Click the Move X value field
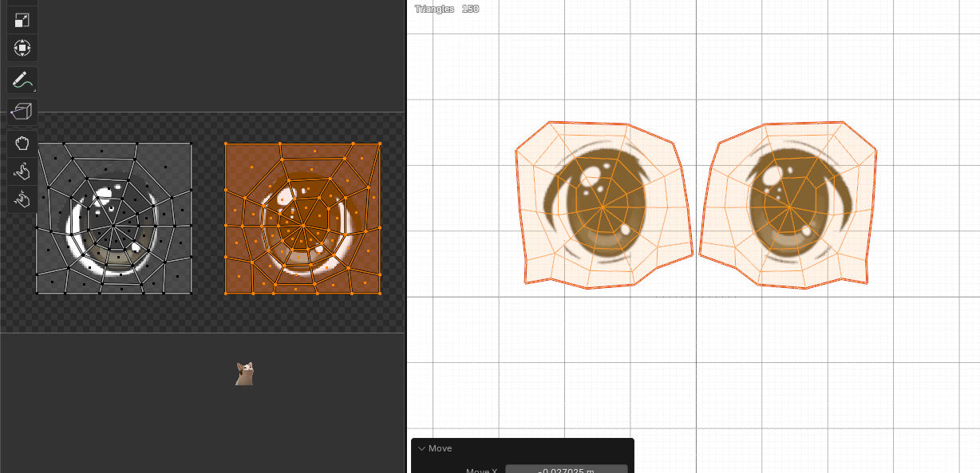 point(567,470)
